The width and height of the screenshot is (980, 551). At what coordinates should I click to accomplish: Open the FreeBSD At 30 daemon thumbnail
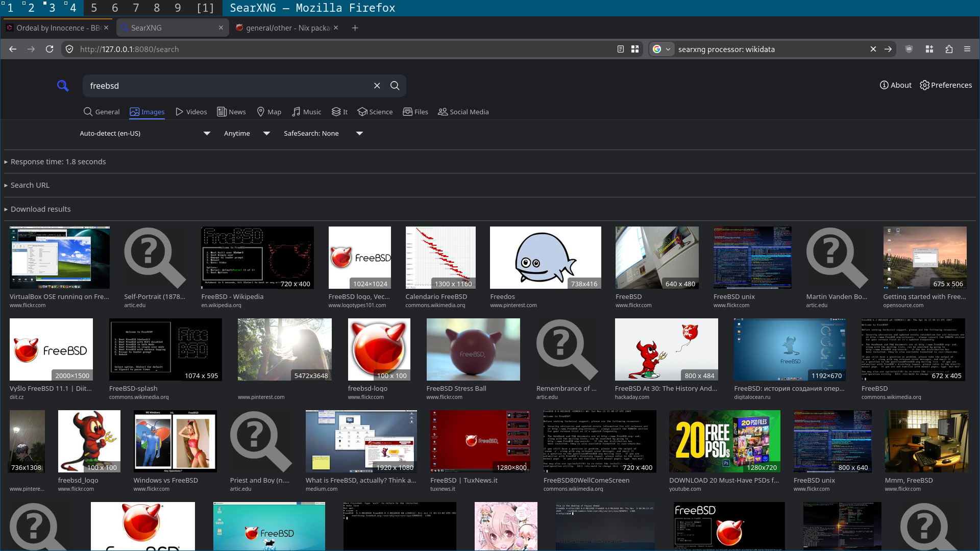[667, 349]
